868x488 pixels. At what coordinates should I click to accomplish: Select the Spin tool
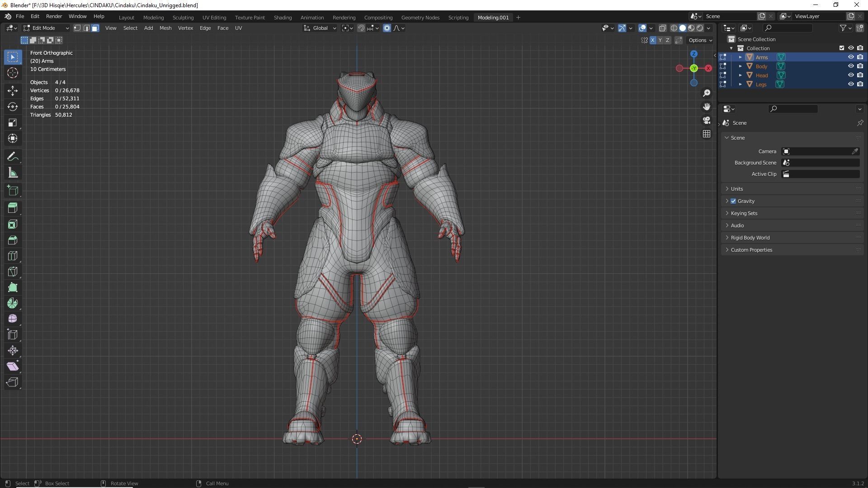13,303
